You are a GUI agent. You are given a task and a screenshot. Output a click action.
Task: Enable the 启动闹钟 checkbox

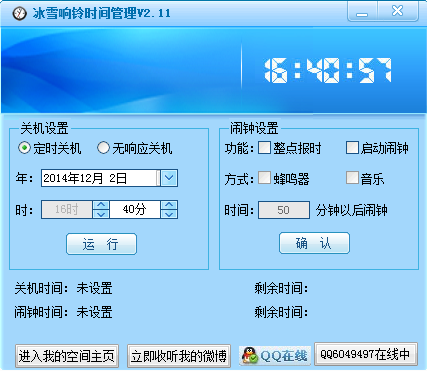point(352,148)
